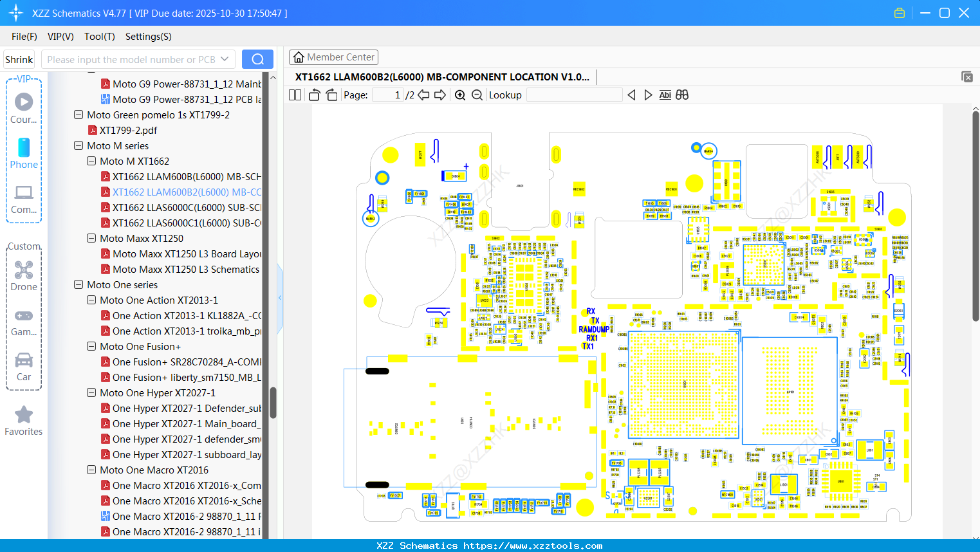Zoom out of the schematic
This screenshot has height=552, width=980.
point(477,95)
